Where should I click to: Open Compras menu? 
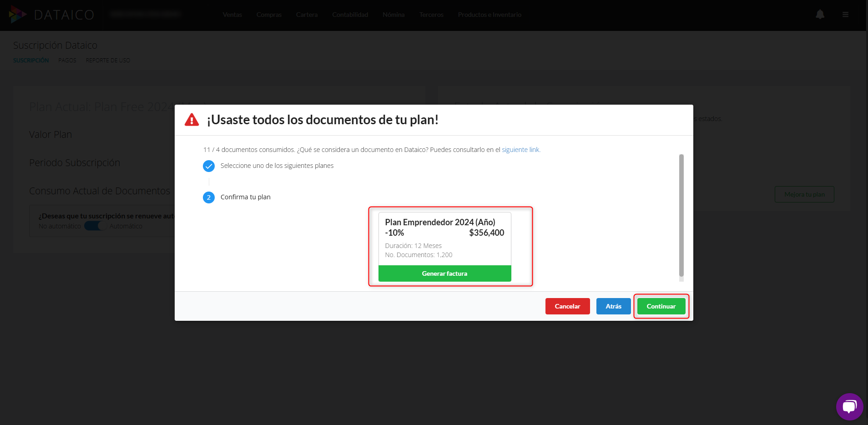click(269, 15)
